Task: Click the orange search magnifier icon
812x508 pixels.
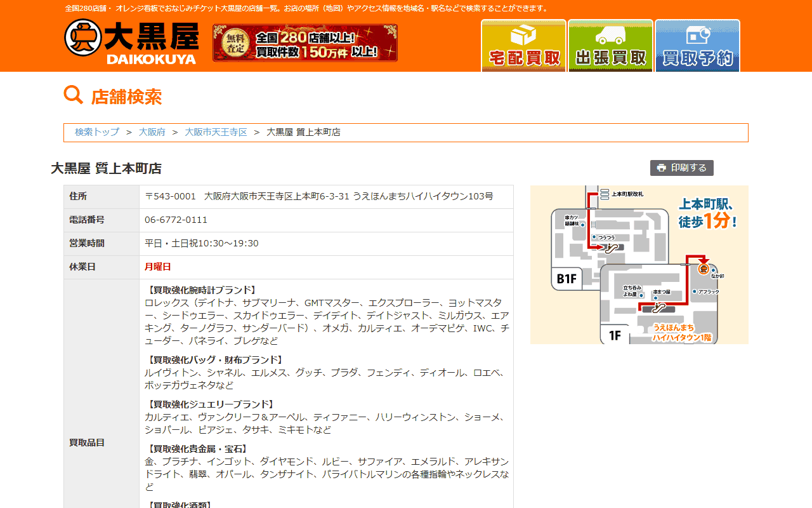Action: coord(74,95)
